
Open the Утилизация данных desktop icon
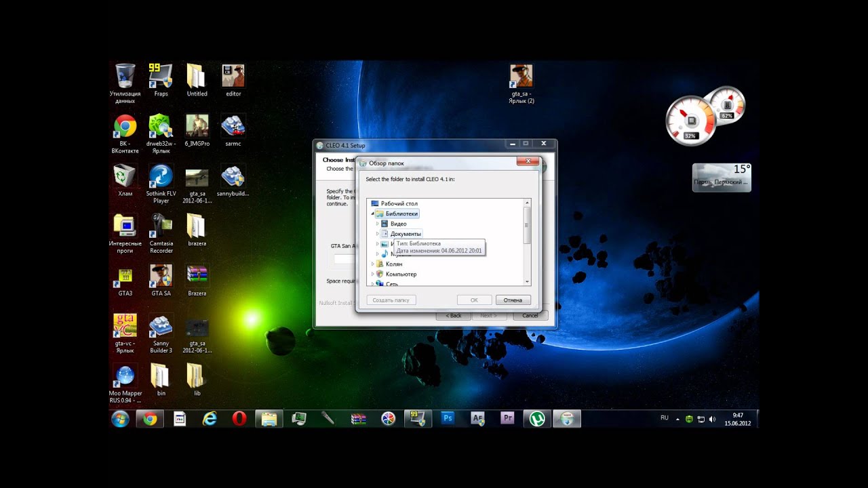(125, 84)
